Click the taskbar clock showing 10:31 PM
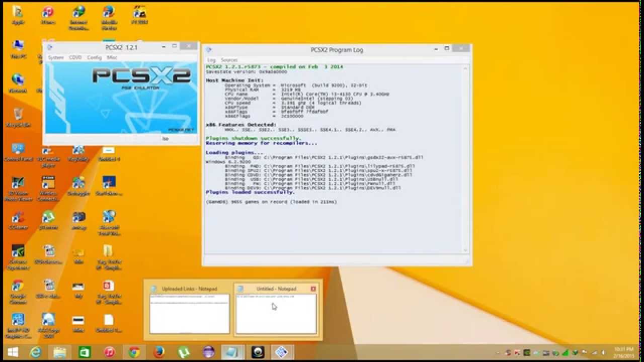Screen dimensions: 644x362 point(624,352)
